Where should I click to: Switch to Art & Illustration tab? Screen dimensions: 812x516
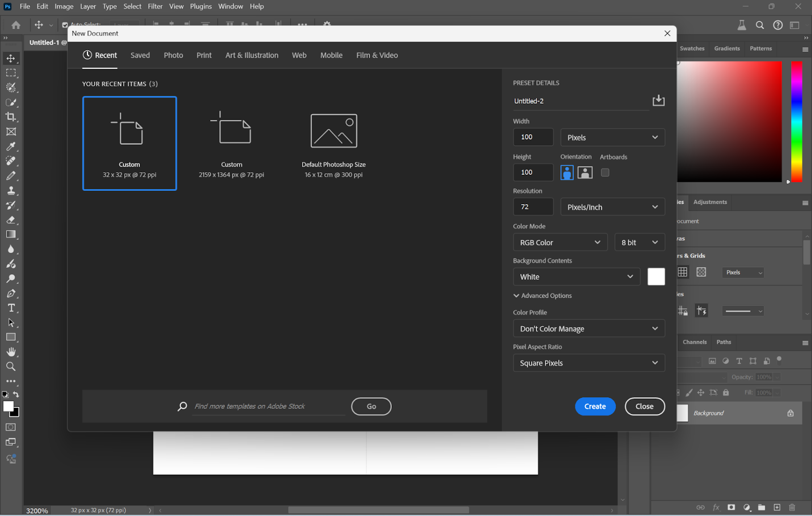(252, 55)
